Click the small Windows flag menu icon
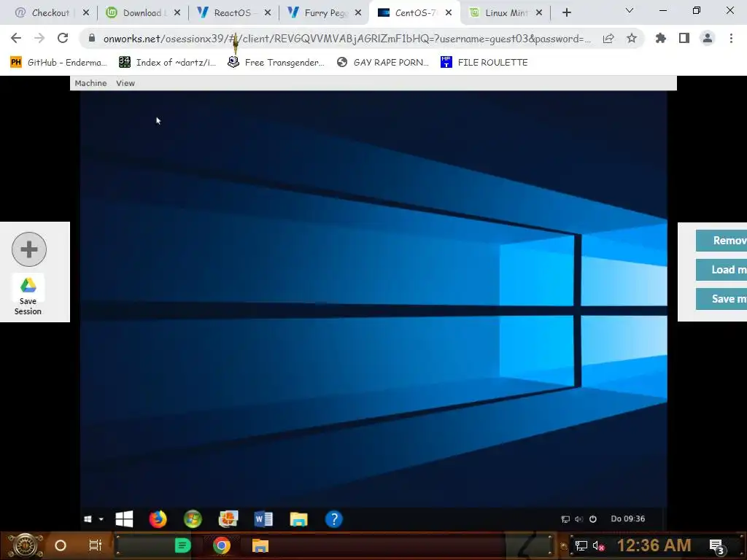The image size is (747, 560). click(x=88, y=519)
